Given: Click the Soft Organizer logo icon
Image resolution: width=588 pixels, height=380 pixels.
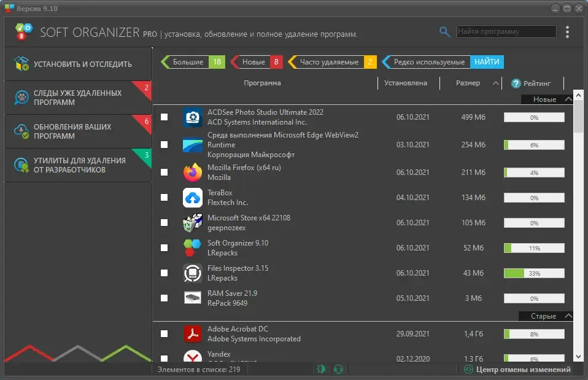Looking at the screenshot, I should (23, 31).
